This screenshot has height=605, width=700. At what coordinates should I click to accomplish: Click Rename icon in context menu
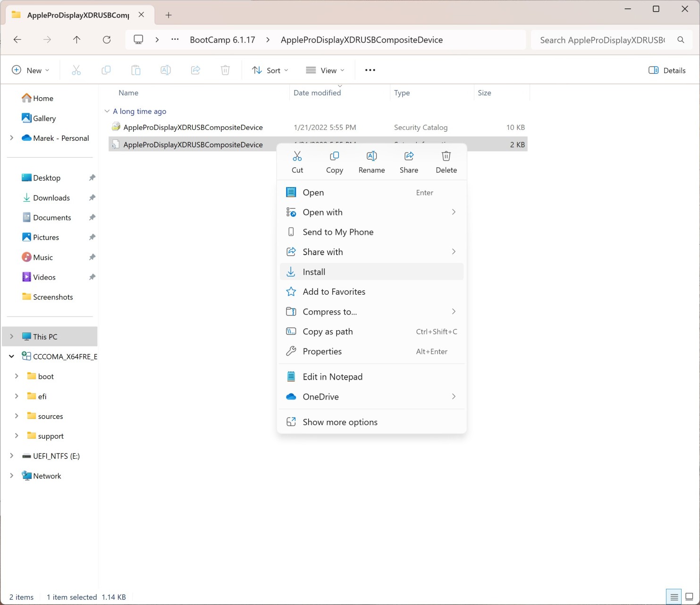point(371,156)
